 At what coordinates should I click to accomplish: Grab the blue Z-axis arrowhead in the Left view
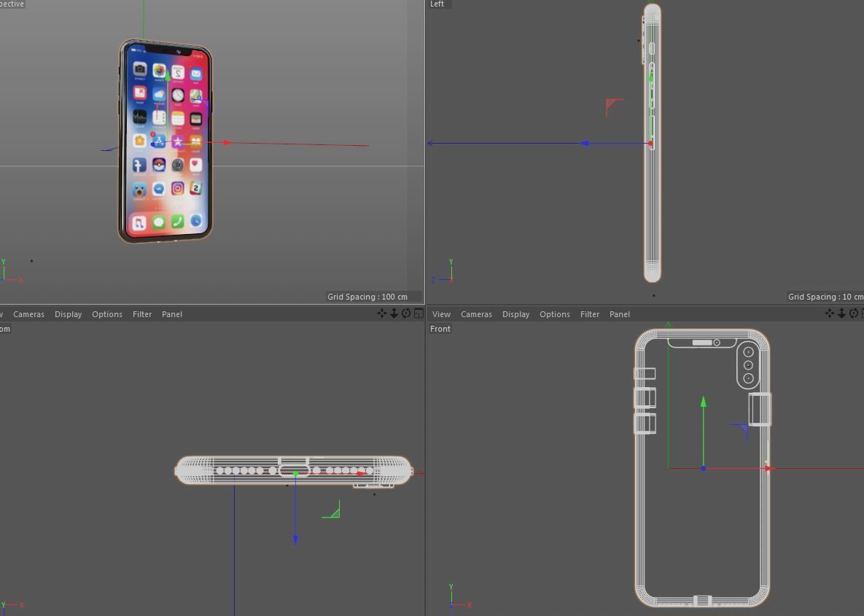(584, 144)
